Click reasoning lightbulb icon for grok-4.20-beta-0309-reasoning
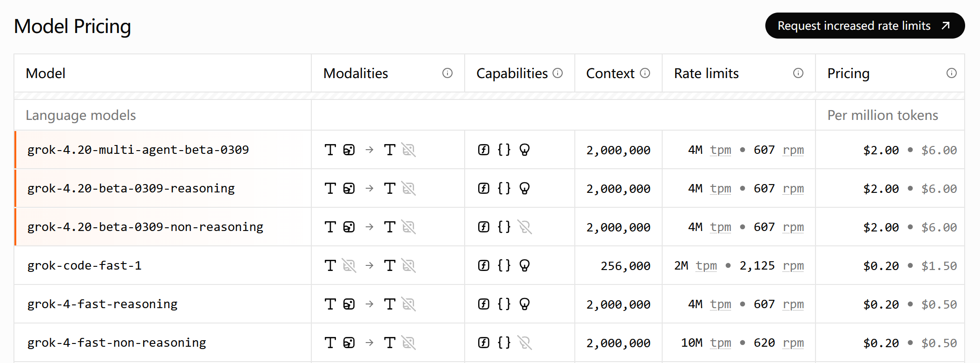Image resolution: width=980 pixels, height=363 pixels. (x=525, y=188)
